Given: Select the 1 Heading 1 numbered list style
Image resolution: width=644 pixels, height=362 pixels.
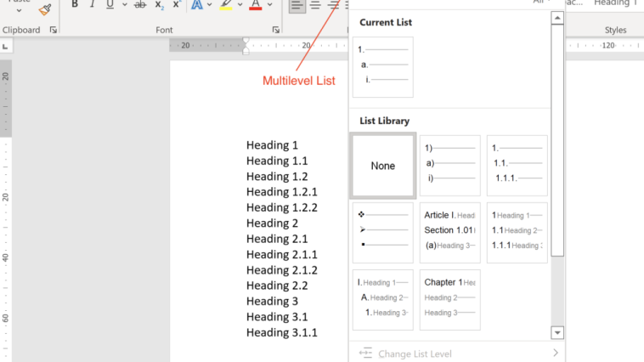Looking at the screenshot, I should 517,233.
